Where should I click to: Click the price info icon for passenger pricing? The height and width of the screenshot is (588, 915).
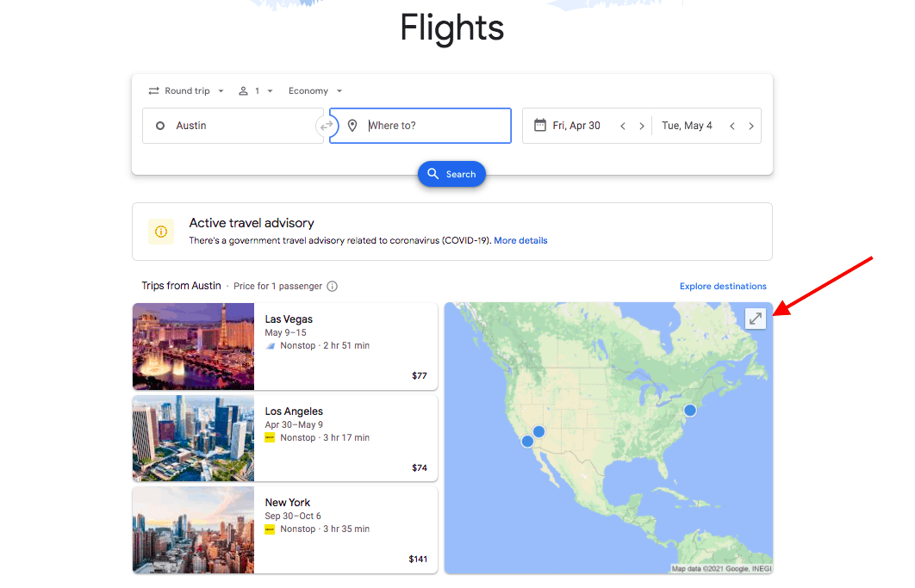tap(332, 286)
